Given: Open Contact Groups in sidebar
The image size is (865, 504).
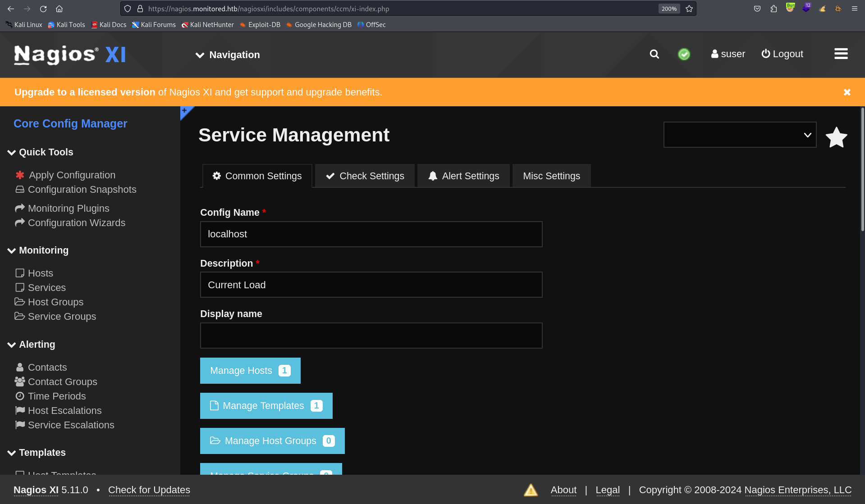Looking at the screenshot, I should coord(56,382).
